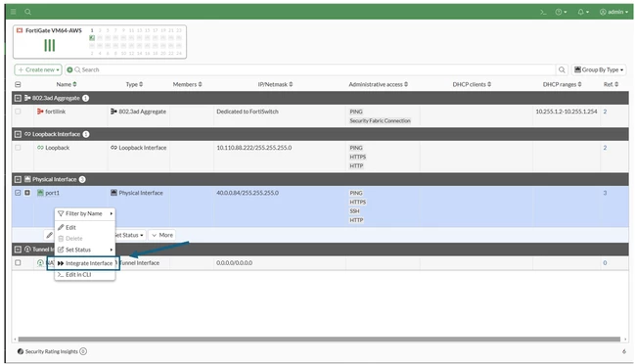Click the tunnel interface row icon
The height and width of the screenshot is (364, 635).
(40, 263)
